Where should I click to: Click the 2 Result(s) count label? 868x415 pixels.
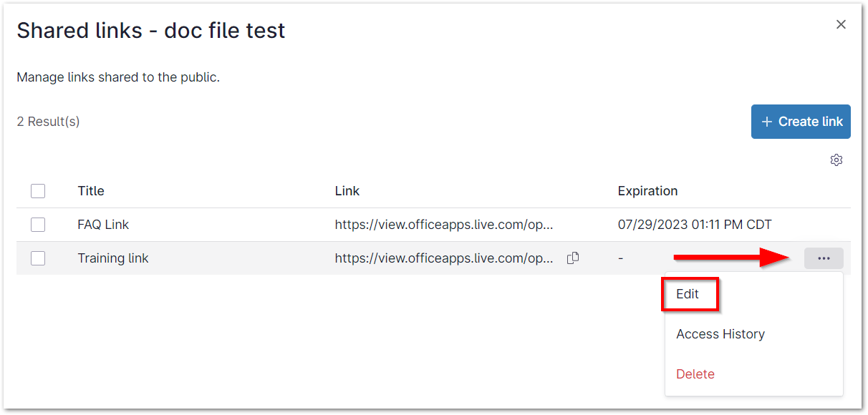tap(48, 122)
